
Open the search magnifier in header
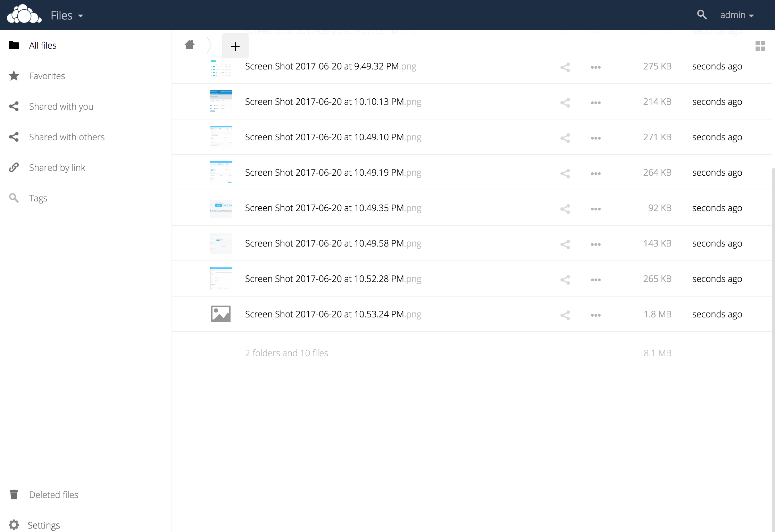(702, 15)
